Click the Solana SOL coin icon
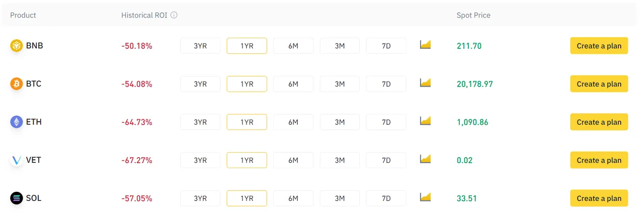644x213 pixels. coord(17,198)
